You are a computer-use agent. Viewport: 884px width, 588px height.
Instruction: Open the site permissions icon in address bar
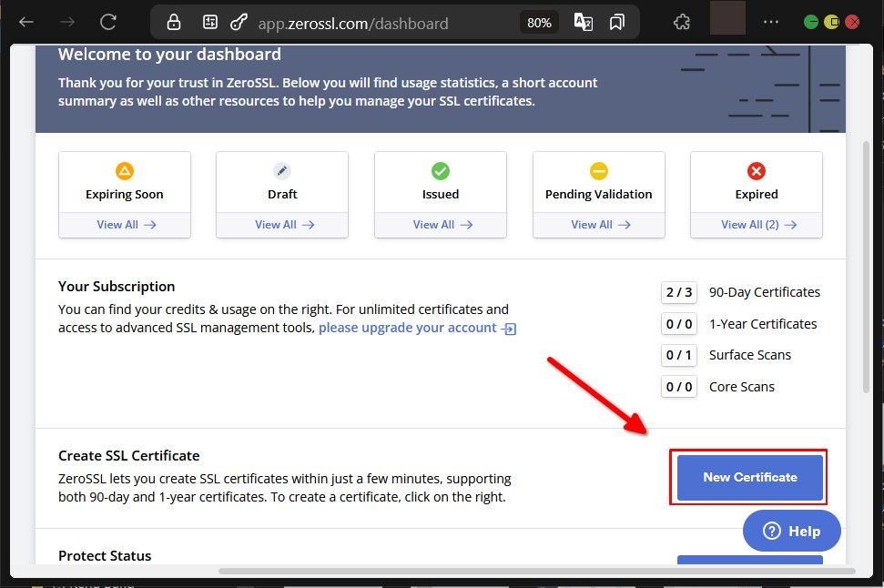[x=209, y=23]
